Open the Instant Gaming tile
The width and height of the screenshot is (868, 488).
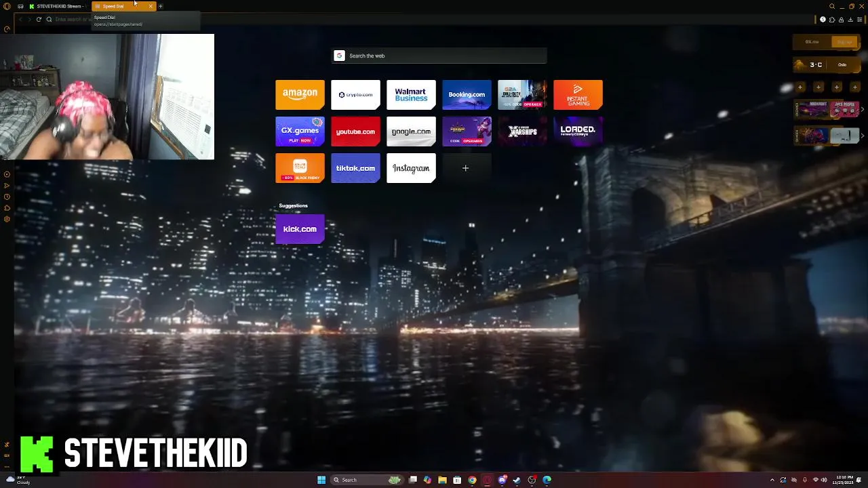pyautogui.click(x=578, y=95)
